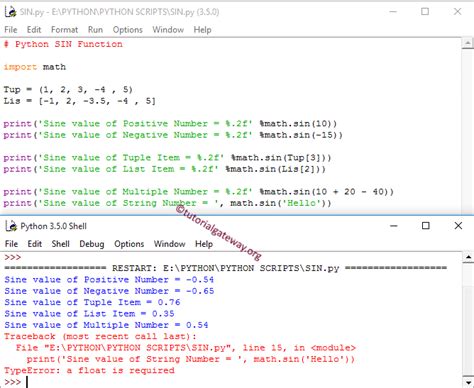Click editor line with math.sin('Hello')
474x388 pixels.
coord(167,203)
